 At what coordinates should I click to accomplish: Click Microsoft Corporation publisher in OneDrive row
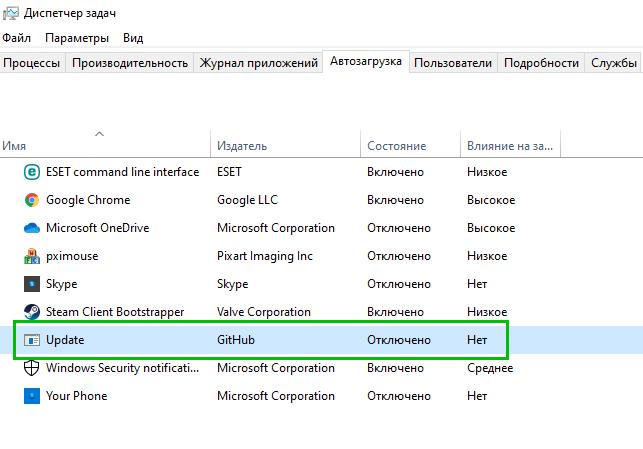tap(276, 228)
